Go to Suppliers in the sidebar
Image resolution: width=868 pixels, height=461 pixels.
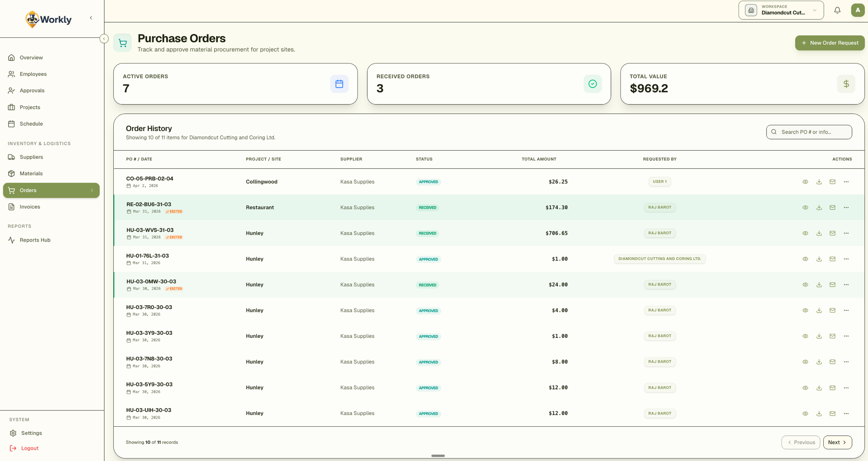click(x=31, y=157)
